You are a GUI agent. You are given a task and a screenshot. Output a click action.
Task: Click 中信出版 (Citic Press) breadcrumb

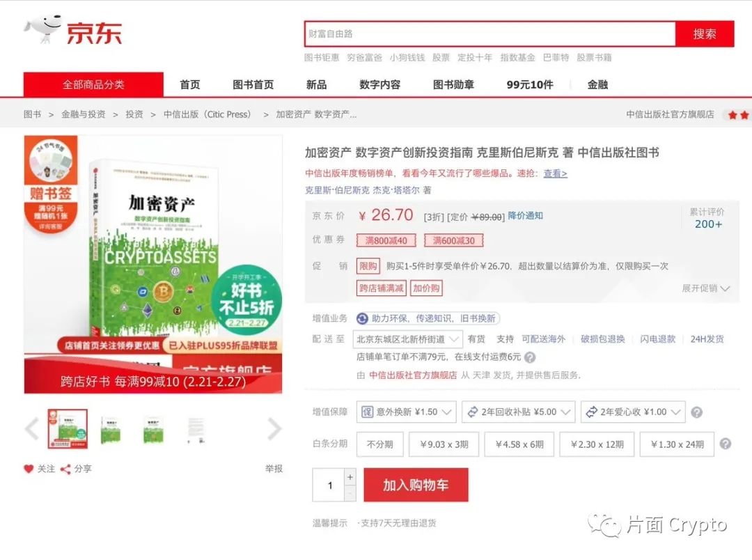tap(207, 114)
